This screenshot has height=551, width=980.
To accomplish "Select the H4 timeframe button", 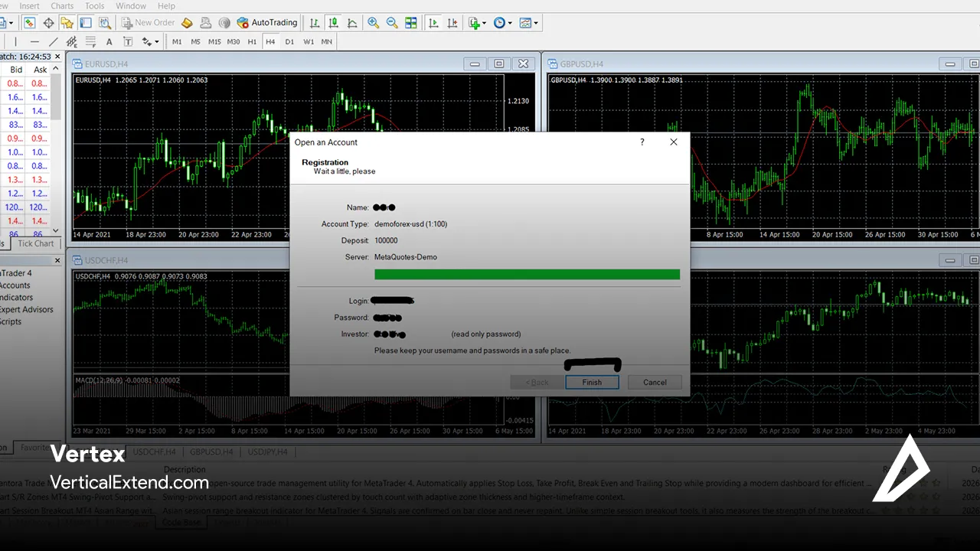I will coord(270,41).
